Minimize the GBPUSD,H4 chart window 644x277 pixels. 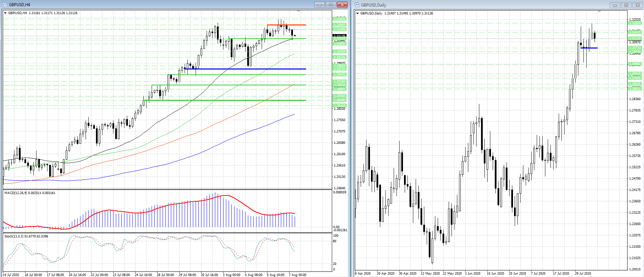tap(319, 5)
